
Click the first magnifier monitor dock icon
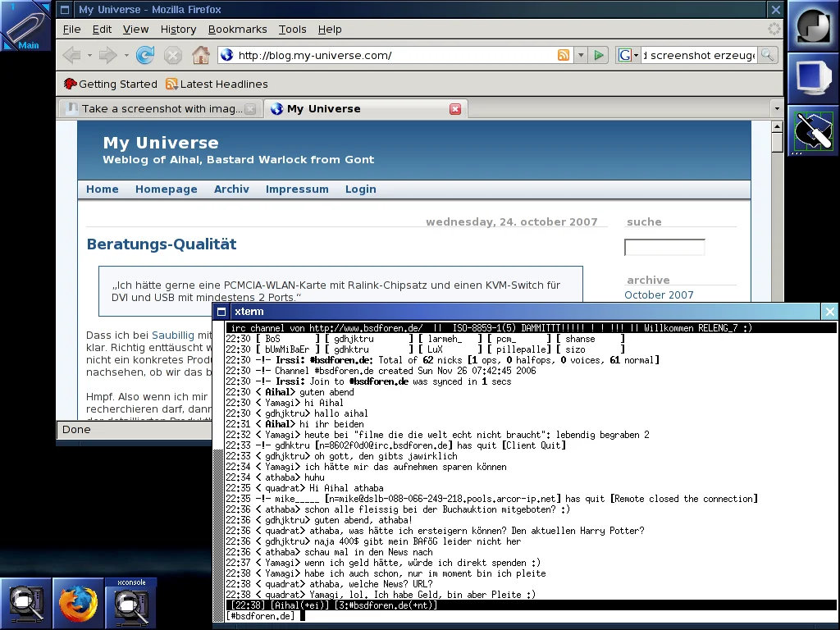(25, 603)
